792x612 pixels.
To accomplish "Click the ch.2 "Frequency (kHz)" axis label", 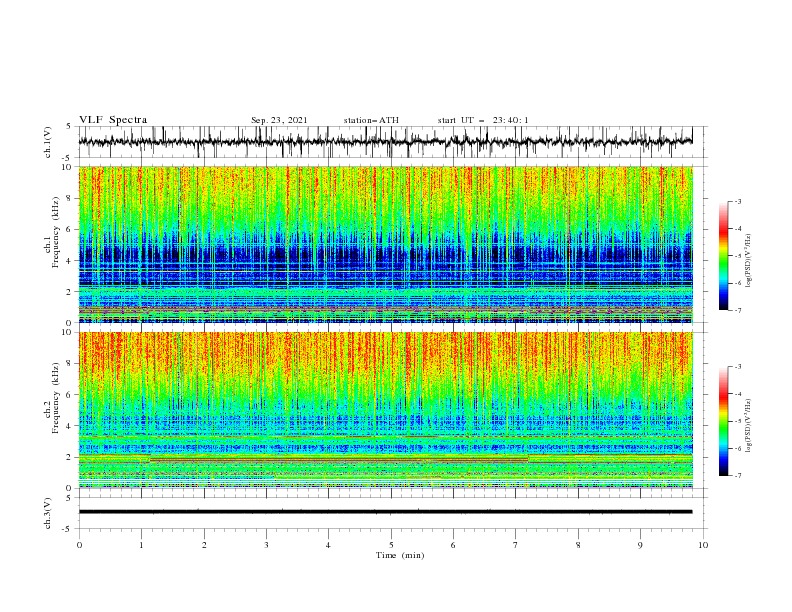I will [x=55, y=398].
